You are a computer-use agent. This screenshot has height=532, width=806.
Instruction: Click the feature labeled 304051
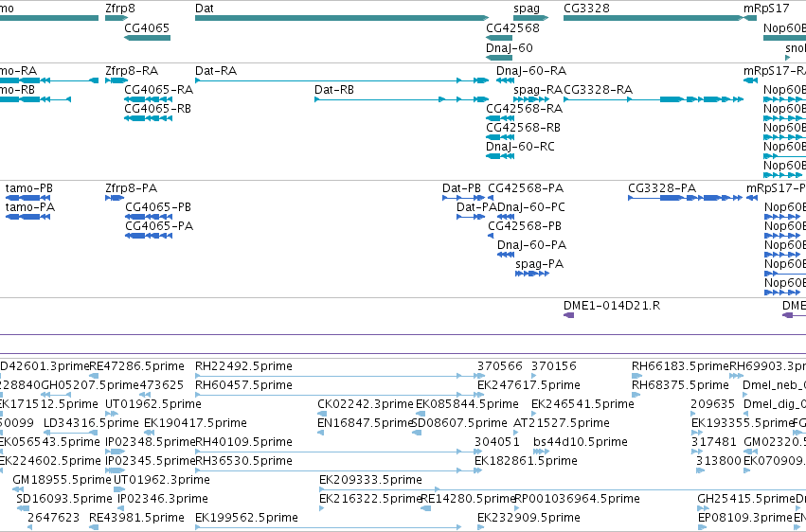coord(497,443)
